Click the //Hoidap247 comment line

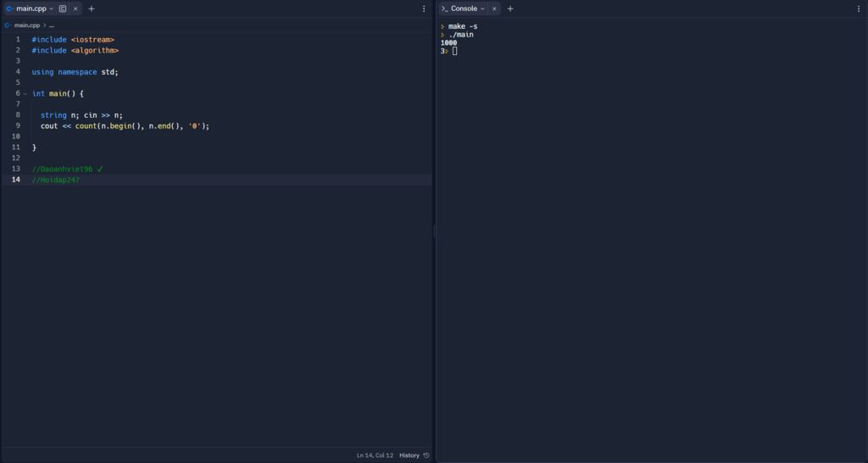pos(56,180)
